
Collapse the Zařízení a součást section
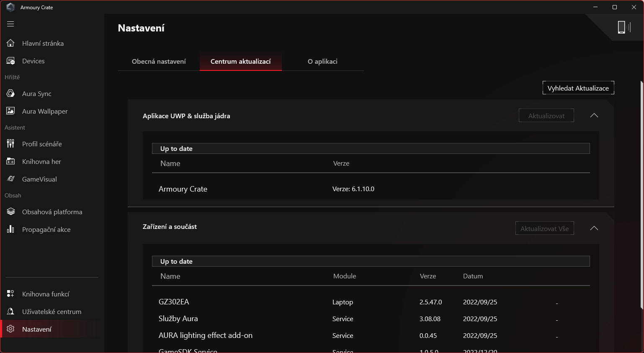(594, 228)
